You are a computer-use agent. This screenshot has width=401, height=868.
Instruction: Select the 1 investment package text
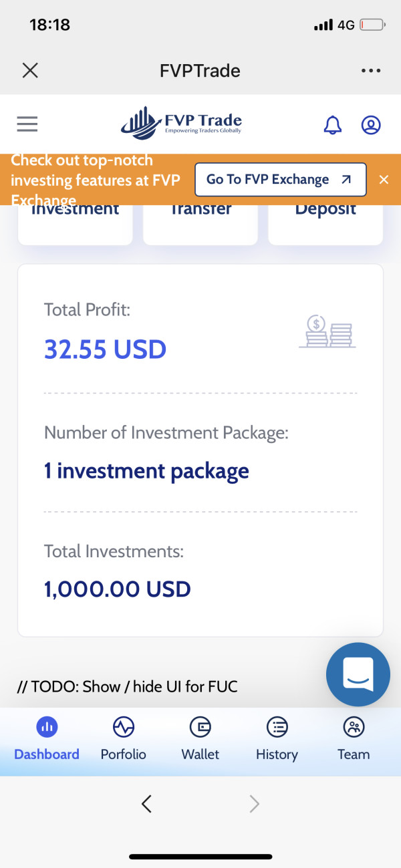146,471
